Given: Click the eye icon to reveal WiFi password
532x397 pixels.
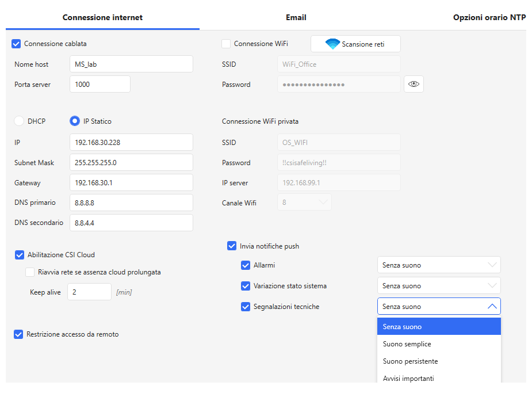Looking at the screenshot, I should [x=414, y=84].
